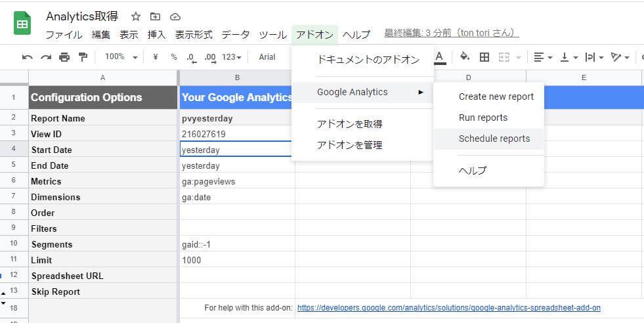Image resolution: width=644 pixels, height=323 pixels.
Task: Open horizontal align dropdown
Action: 543,57
